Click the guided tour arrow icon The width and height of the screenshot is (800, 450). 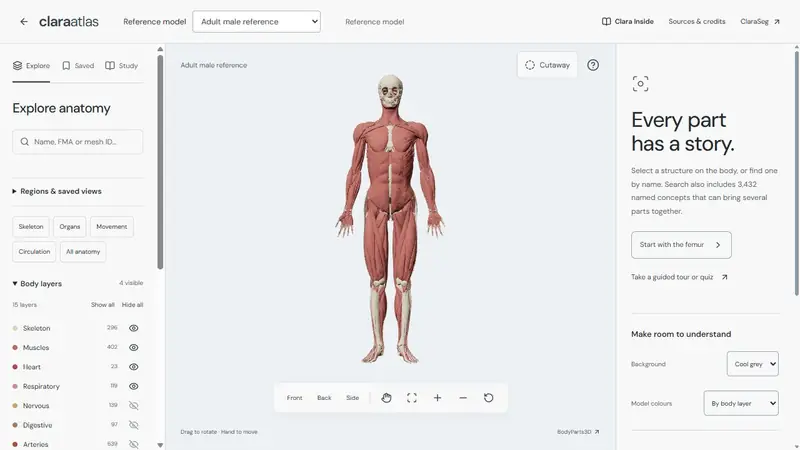point(724,277)
